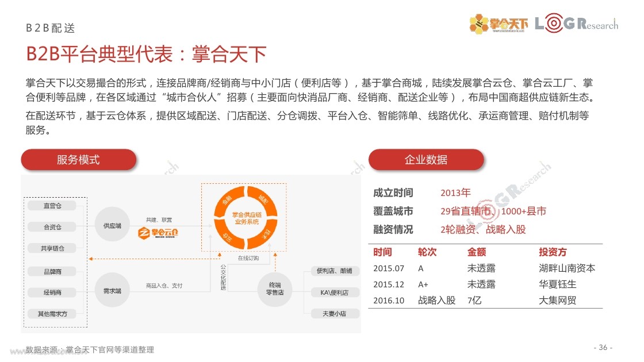
Task: Click the 供应端 circle node
Action: [x=112, y=225]
